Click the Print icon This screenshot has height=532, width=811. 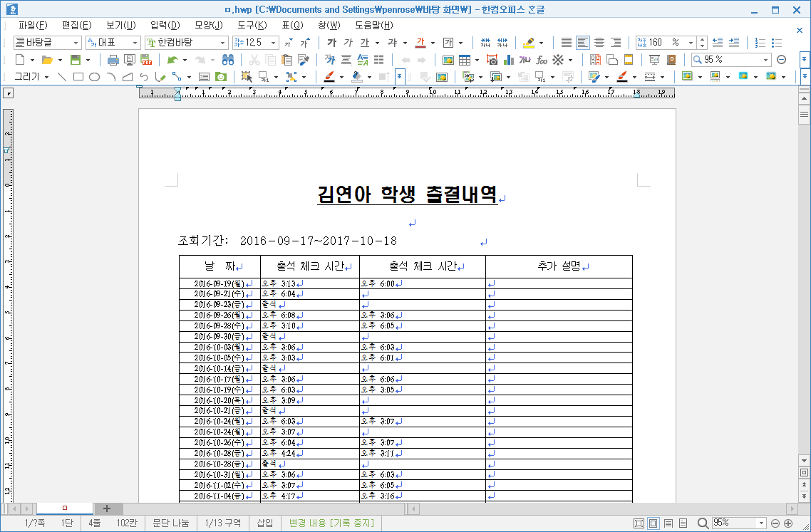pyautogui.click(x=113, y=60)
